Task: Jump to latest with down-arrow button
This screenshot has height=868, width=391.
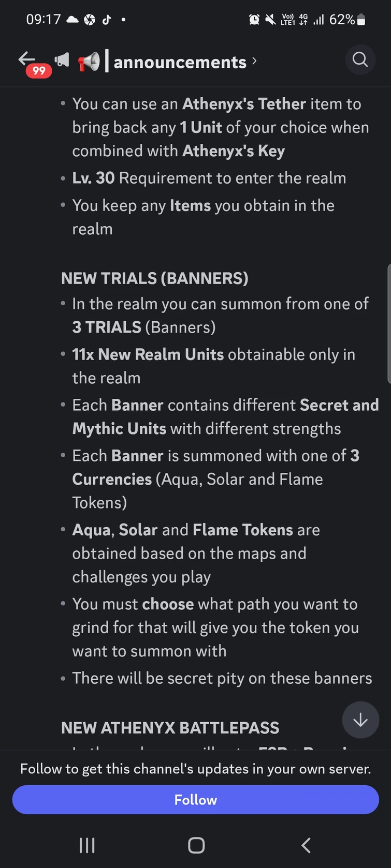Action: pyautogui.click(x=360, y=720)
